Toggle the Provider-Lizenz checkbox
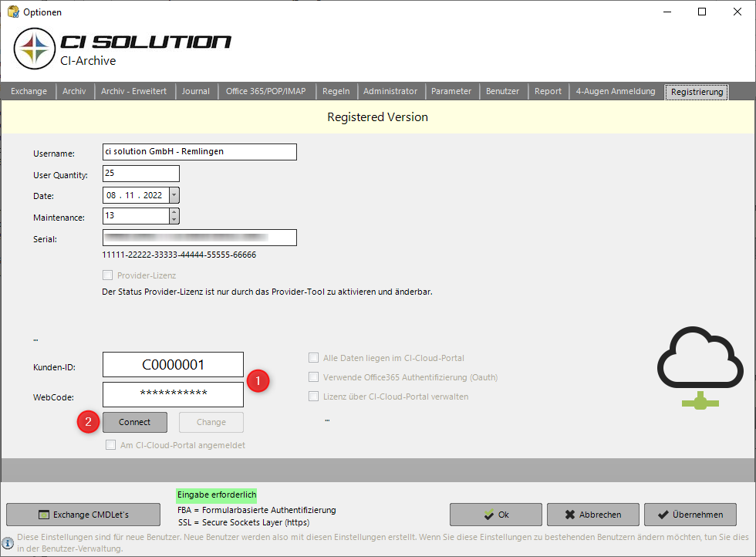Viewport: 756px width, 557px height. click(x=107, y=275)
